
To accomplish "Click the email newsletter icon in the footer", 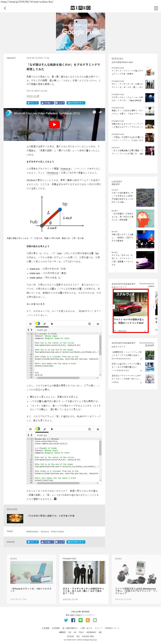I will point(95,620).
